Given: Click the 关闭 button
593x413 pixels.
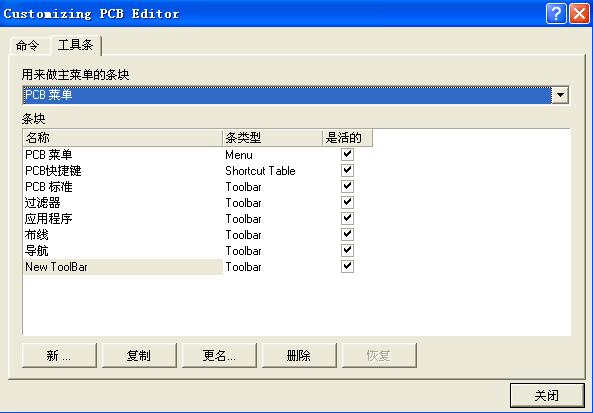Looking at the screenshot, I should [547, 396].
